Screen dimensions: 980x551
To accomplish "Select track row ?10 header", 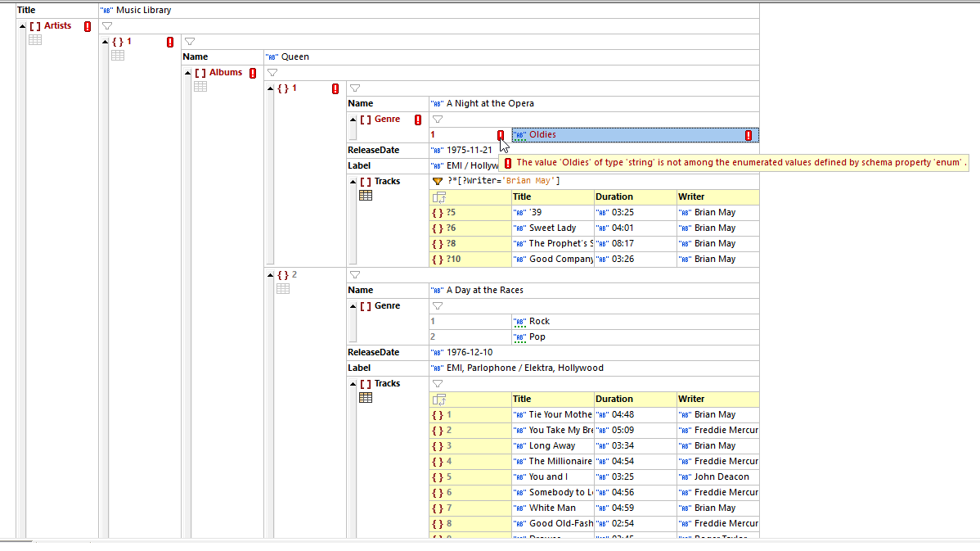I will click(470, 260).
